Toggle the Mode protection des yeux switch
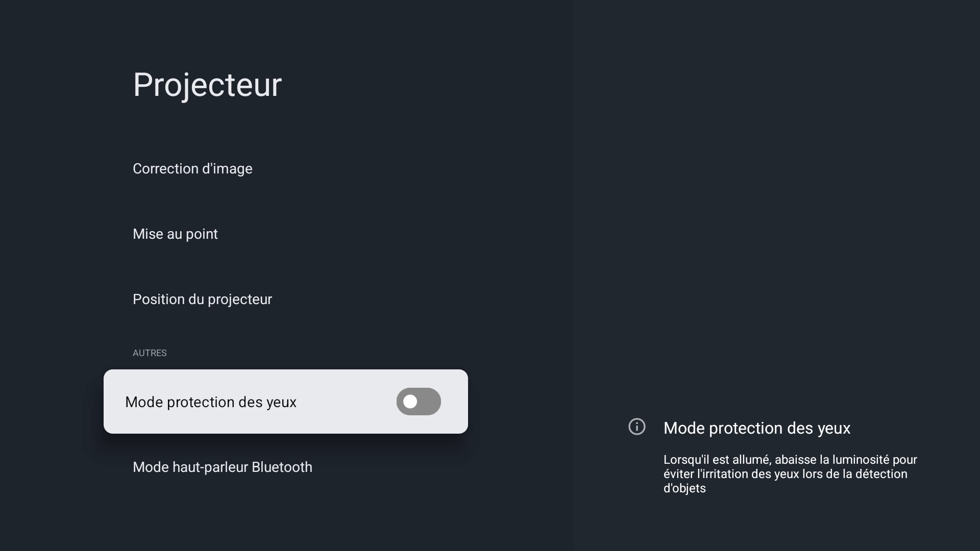 tap(419, 402)
